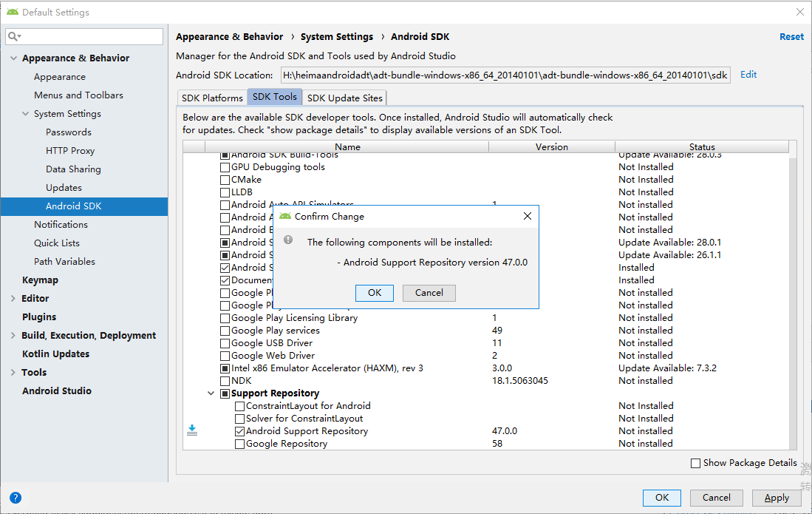Expand the Tools section
Viewport: 812px width, 514px height.
(13, 372)
